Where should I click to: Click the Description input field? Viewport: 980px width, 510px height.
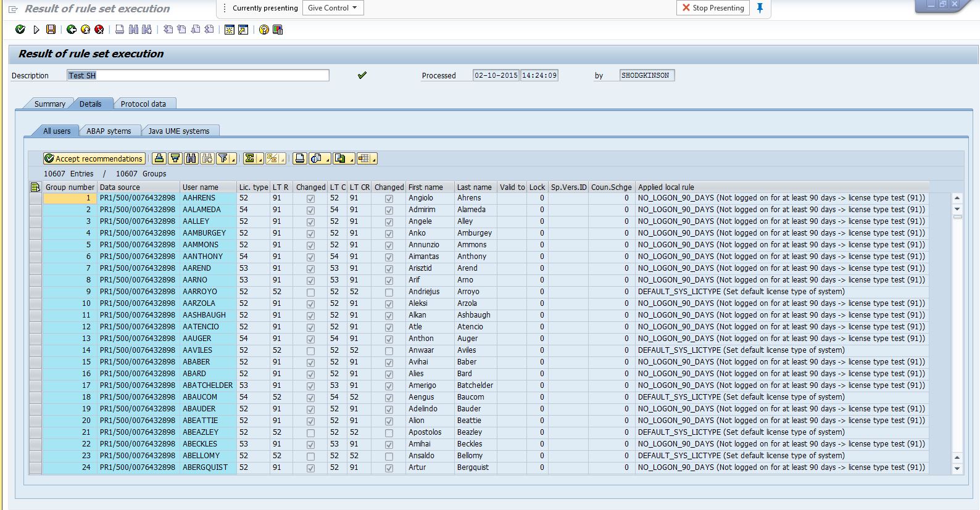(x=197, y=75)
